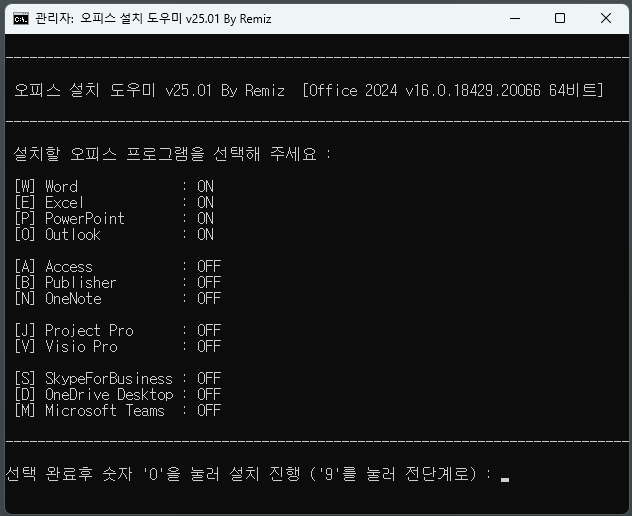Minimize the 오피스 설치 도우미 window
Viewport: 632px width, 516px height.
coord(515,19)
